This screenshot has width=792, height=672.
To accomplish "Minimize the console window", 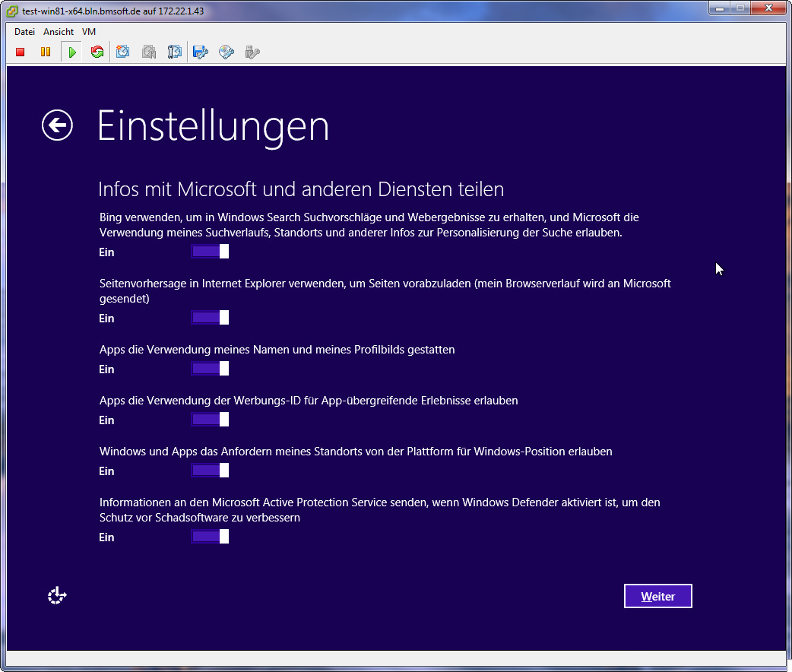I will (720, 8).
